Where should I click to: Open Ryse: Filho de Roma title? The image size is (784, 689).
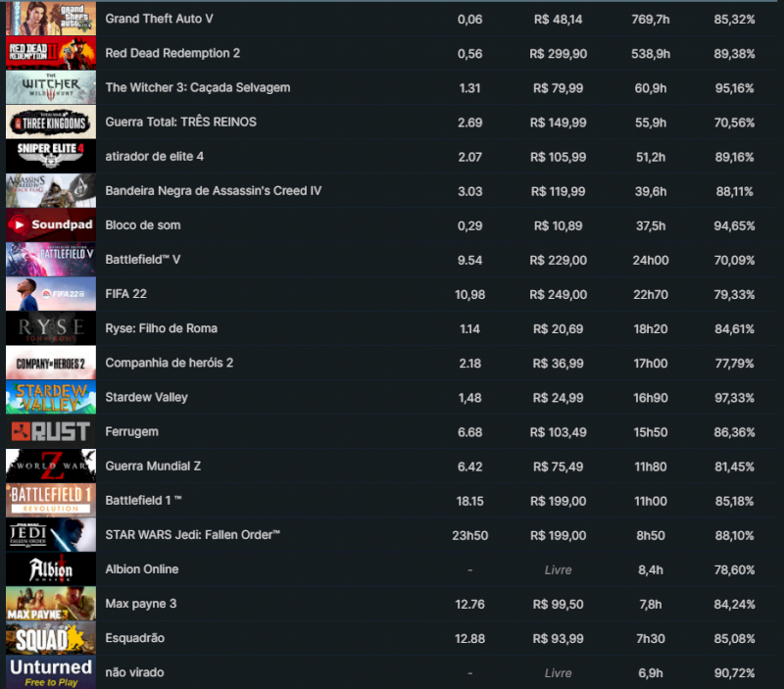pyautogui.click(x=161, y=328)
